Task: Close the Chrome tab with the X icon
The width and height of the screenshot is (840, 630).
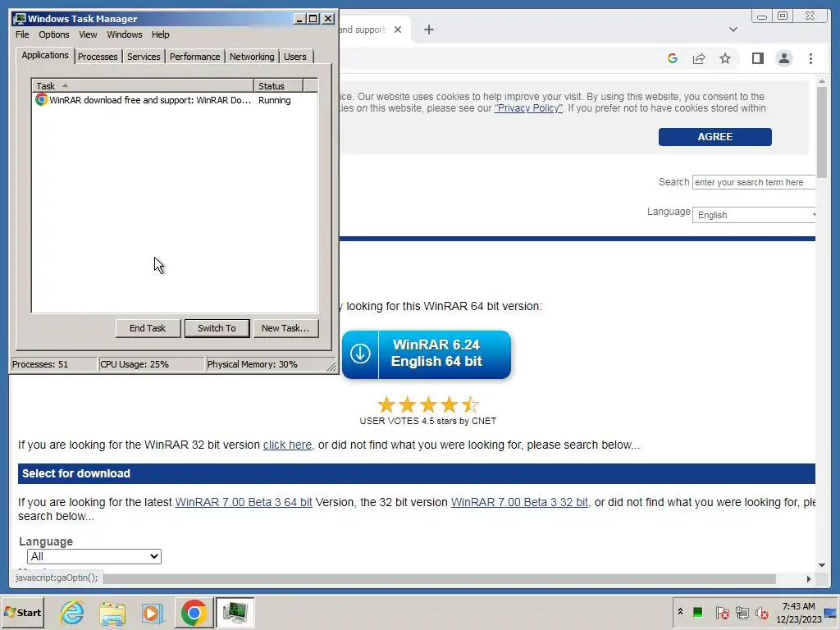Action: click(398, 30)
